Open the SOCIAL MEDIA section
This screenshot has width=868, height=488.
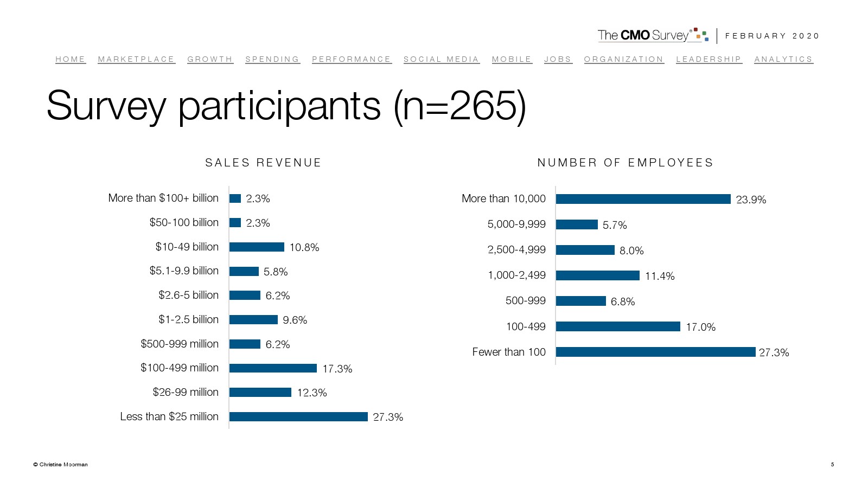coord(441,59)
